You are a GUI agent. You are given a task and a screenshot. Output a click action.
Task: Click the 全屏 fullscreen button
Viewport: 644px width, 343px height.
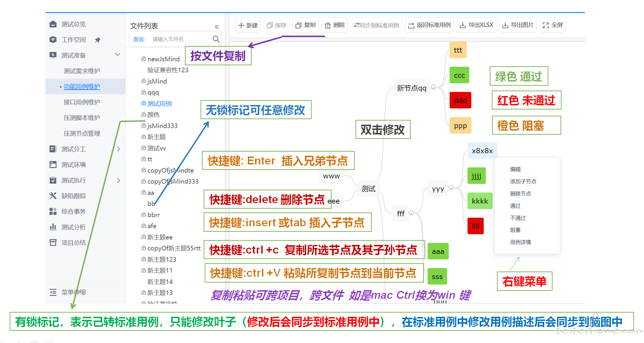click(x=553, y=25)
